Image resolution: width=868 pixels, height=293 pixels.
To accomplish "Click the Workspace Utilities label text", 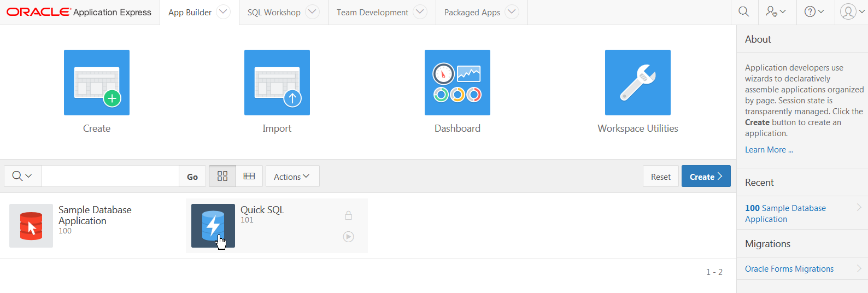I will tap(638, 128).
